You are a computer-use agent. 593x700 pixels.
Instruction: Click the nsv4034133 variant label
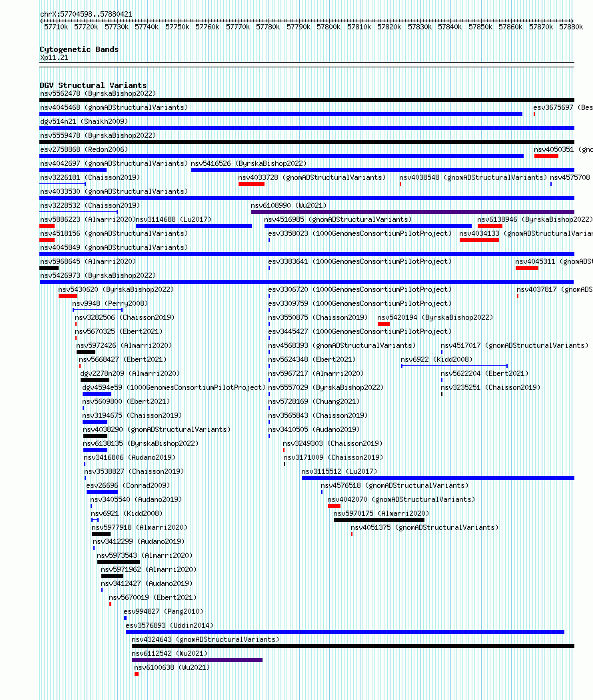pyautogui.click(x=526, y=233)
